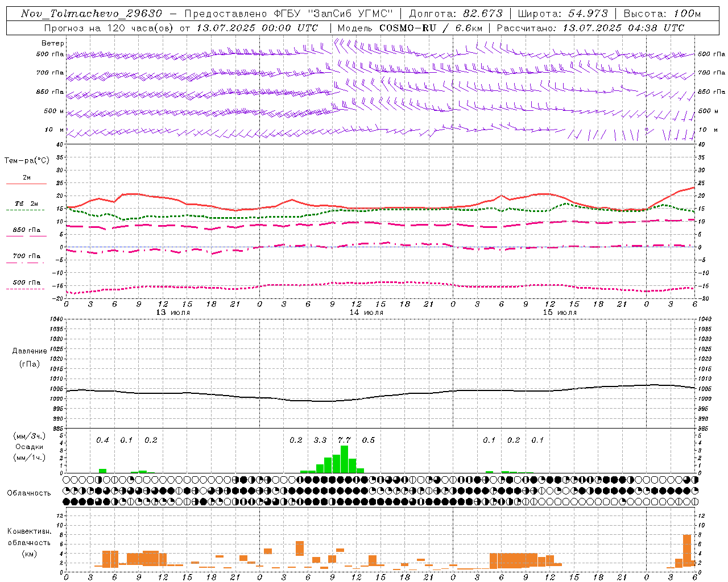Click the Осадки label
Screen dimensions: 728x582
click(x=30, y=447)
